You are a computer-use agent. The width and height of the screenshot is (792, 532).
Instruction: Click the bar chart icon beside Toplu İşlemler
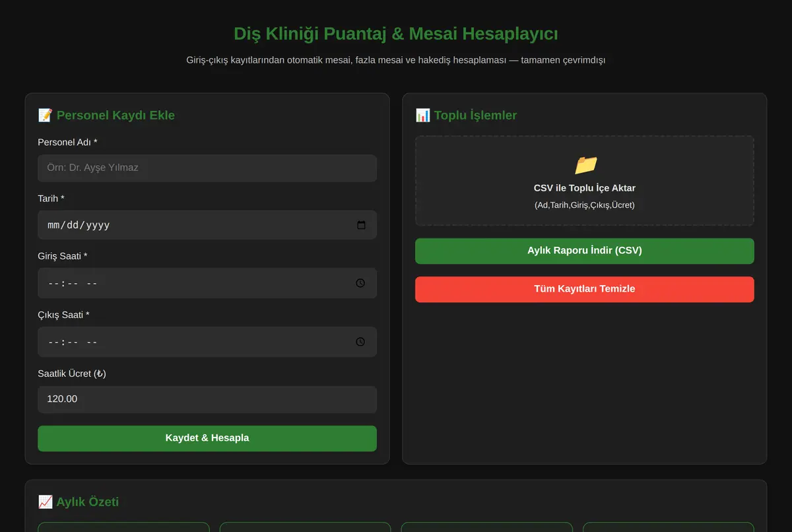pos(422,116)
